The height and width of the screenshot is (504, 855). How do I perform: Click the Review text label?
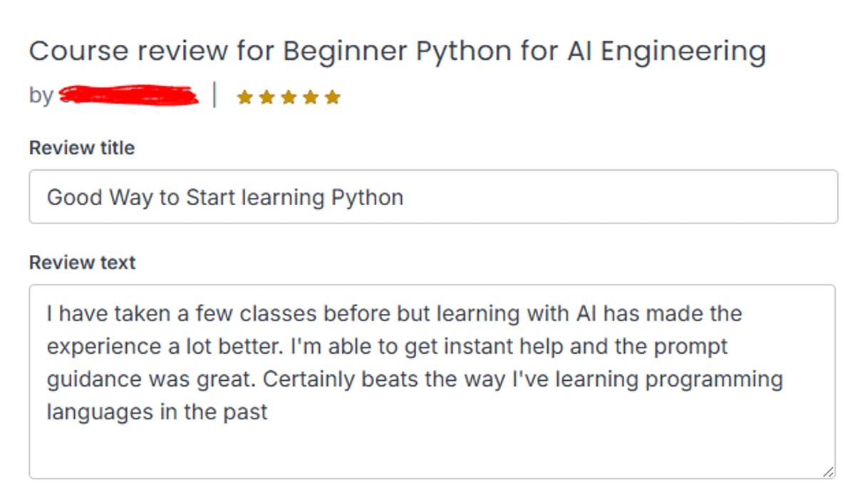[83, 262]
